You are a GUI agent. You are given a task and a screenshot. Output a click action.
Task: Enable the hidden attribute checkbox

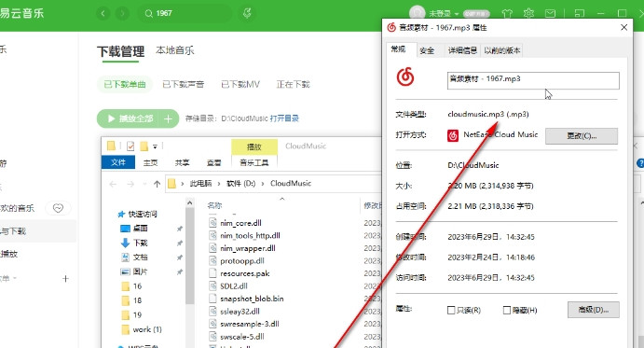click(x=507, y=310)
